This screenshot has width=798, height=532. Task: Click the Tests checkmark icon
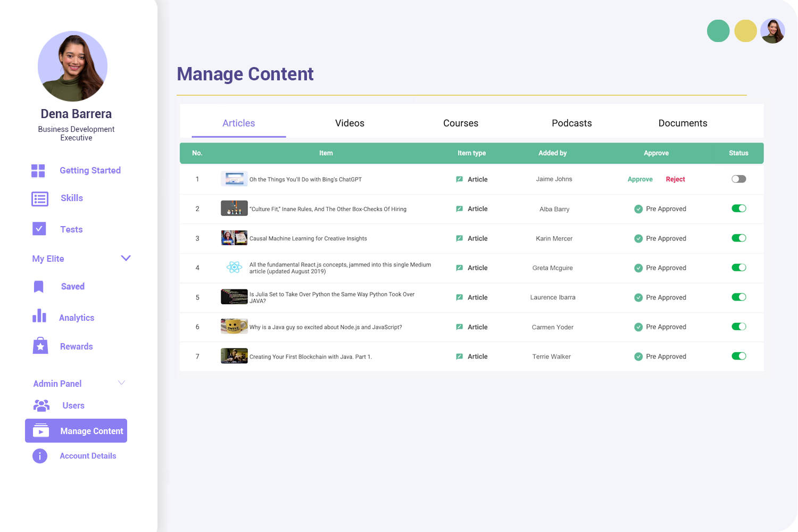(x=39, y=229)
